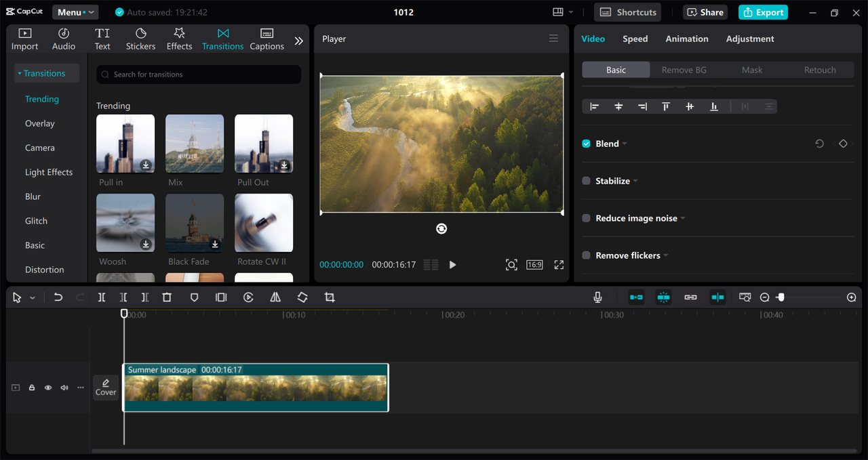This screenshot has height=460, width=868.
Task: Click align top icon in Basic panel
Action: 666,106
